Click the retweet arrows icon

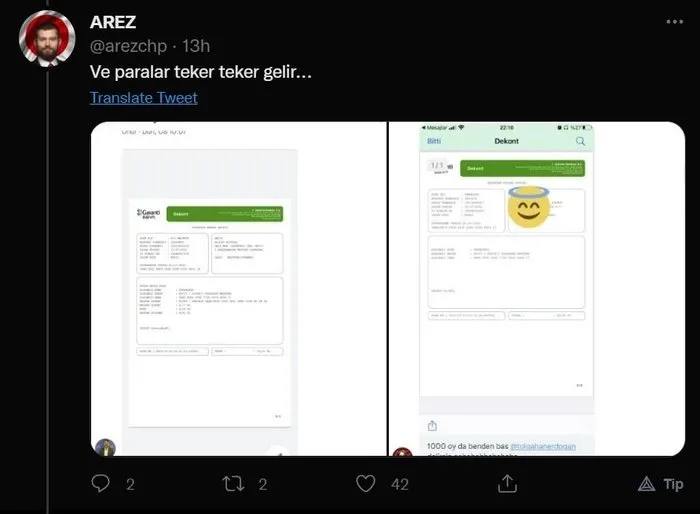233,484
